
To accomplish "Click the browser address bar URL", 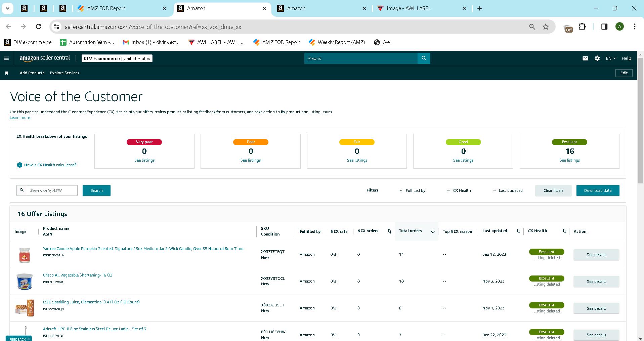I will (153, 27).
